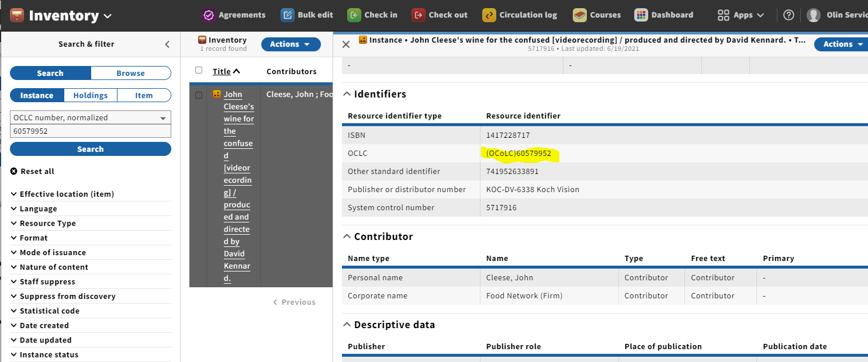The width and height of the screenshot is (868, 362).
Task: Open the John Cleese's wine title link
Action: [x=238, y=186]
